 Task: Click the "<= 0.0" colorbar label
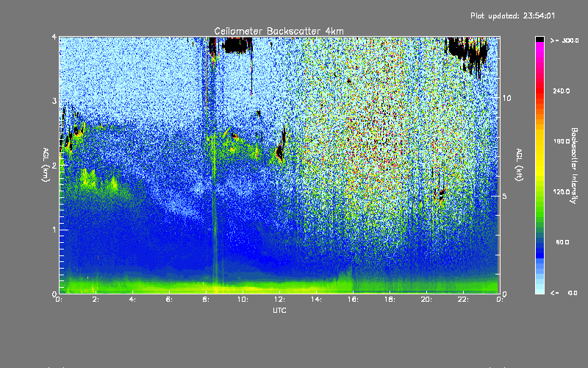click(564, 293)
